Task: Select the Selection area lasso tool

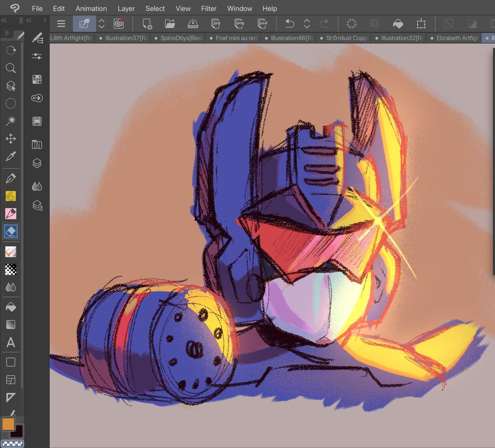Action: tap(11, 103)
